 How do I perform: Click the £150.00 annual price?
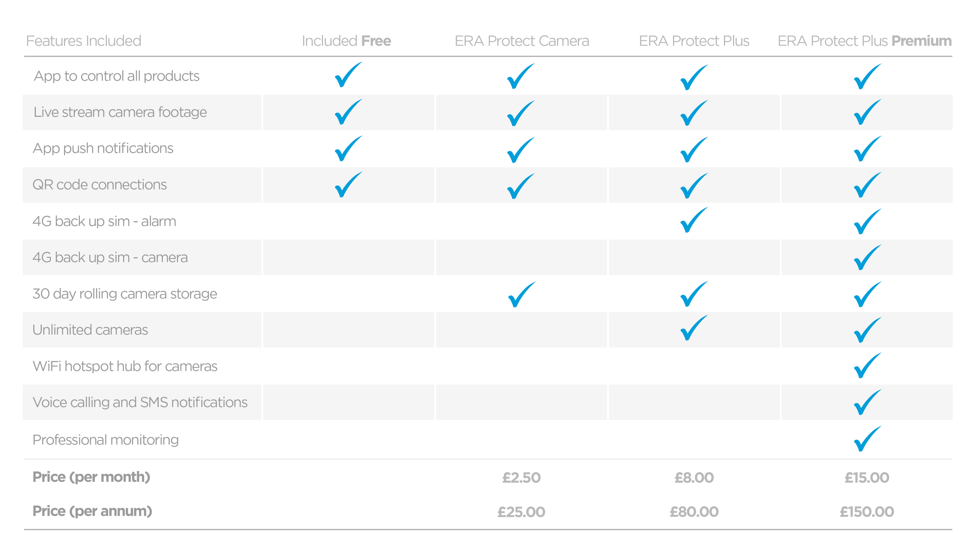[866, 512]
